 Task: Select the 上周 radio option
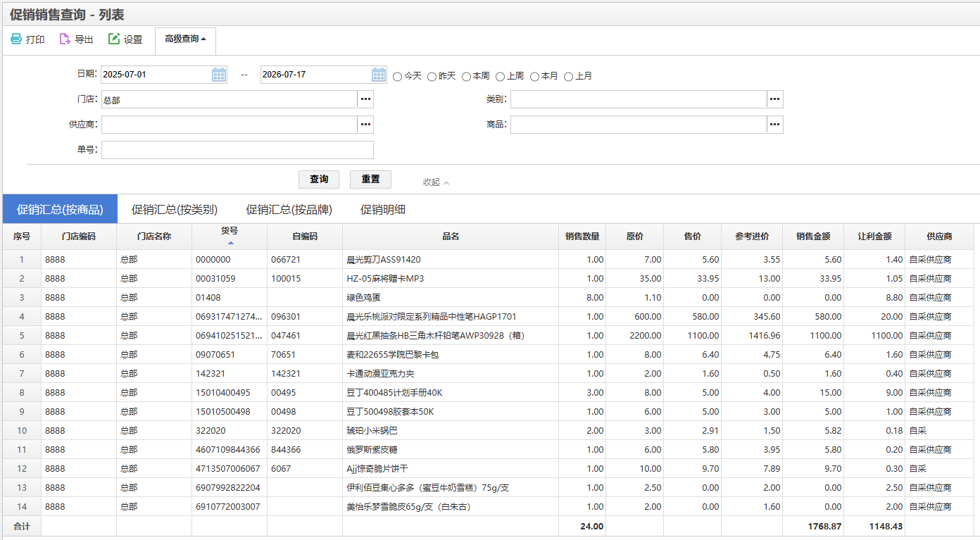501,76
